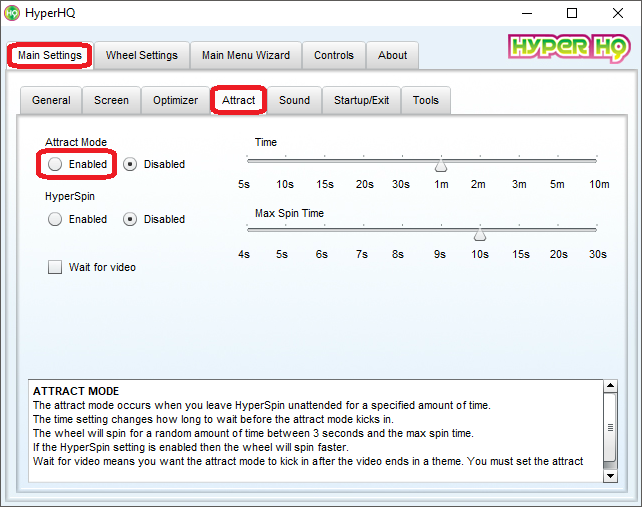Click the '15s' Max Spin Time label
This screenshot has height=507, width=642.
click(x=520, y=254)
